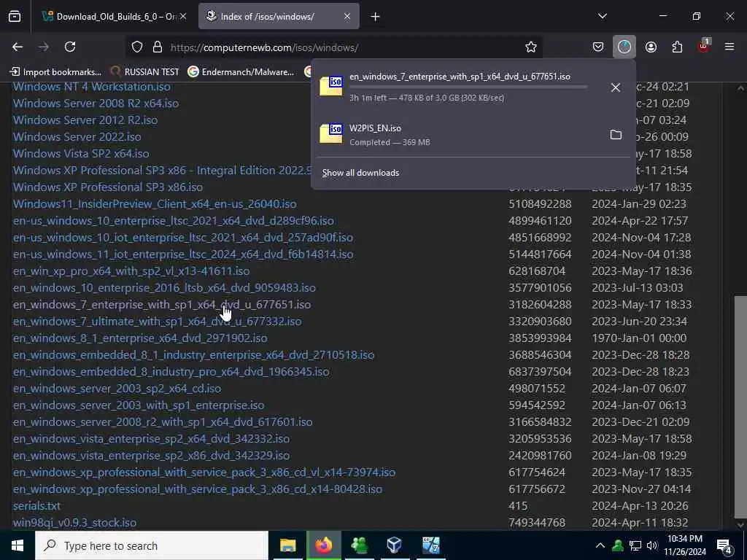Open green people app in taskbar
This screenshot has width=747, height=560.
(359, 545)
